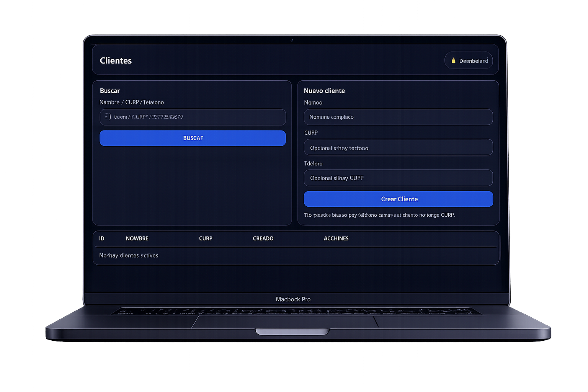This screenshot has height=392, width=588.
Task: Click the CURP table column header
Action: (x=206, y=238)
